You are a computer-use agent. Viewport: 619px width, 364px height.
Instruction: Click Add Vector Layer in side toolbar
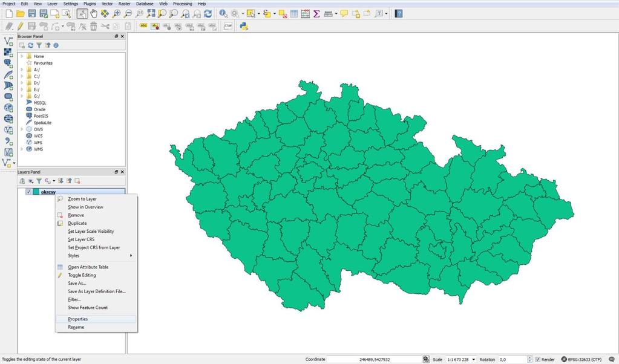click(8, 41)
